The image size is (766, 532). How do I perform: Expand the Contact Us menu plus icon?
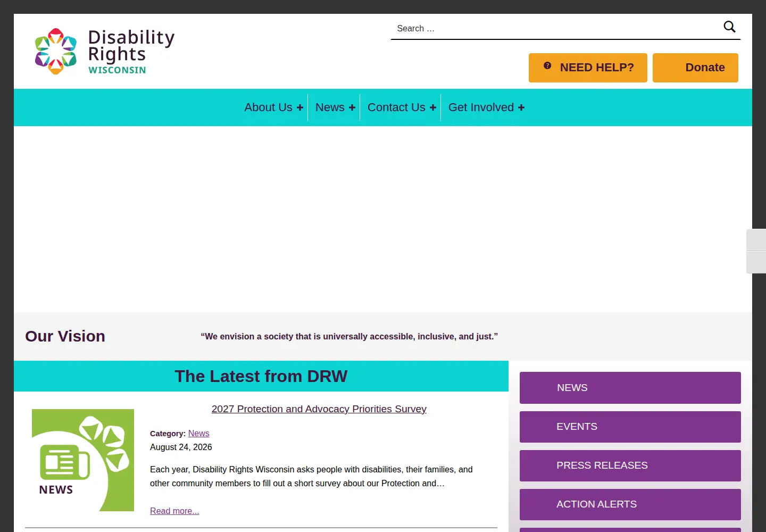[x=433, y=107]
